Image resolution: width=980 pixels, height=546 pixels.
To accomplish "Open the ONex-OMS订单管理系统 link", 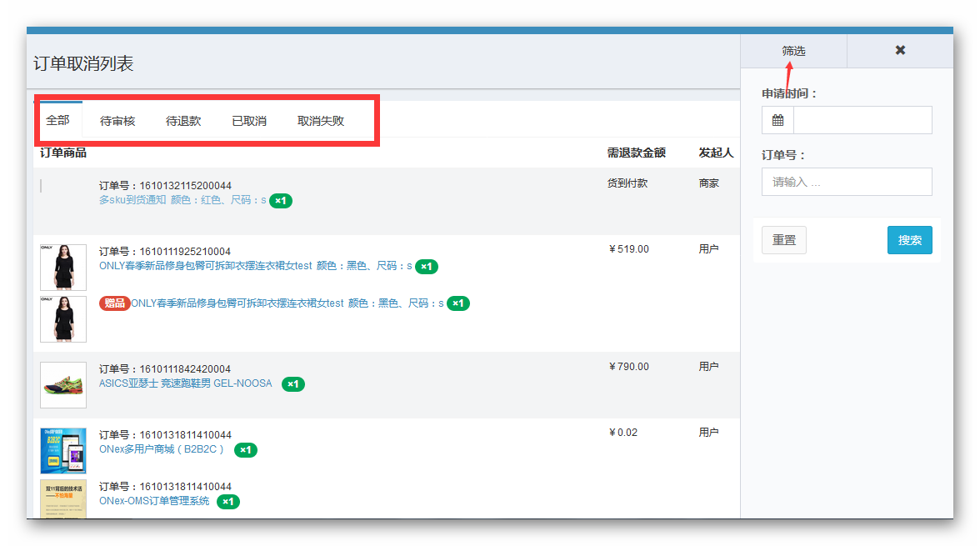I will (x=154, y=501).
